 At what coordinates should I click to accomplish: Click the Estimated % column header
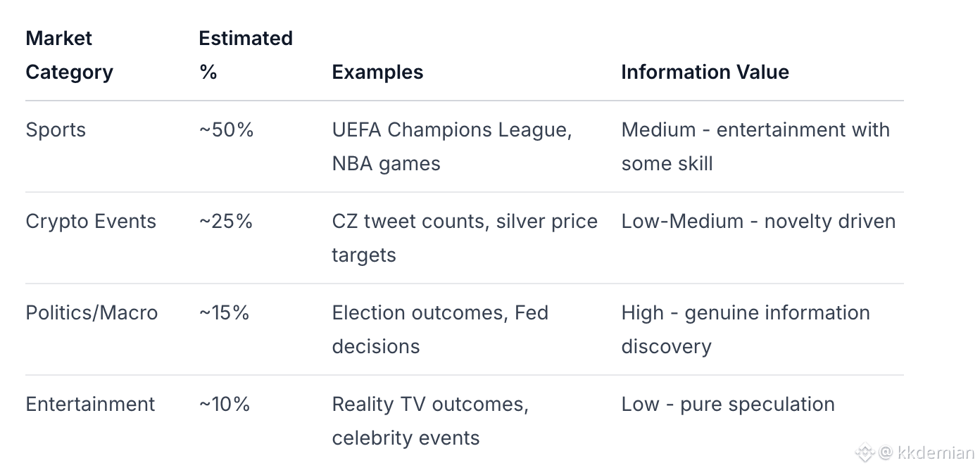point(245,55)
